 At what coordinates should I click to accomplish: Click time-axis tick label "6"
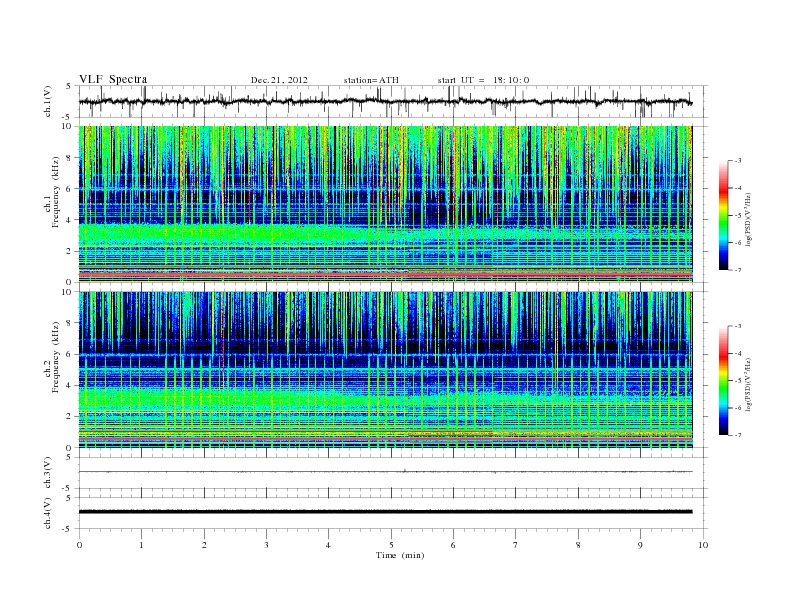[x=453, y=545]
